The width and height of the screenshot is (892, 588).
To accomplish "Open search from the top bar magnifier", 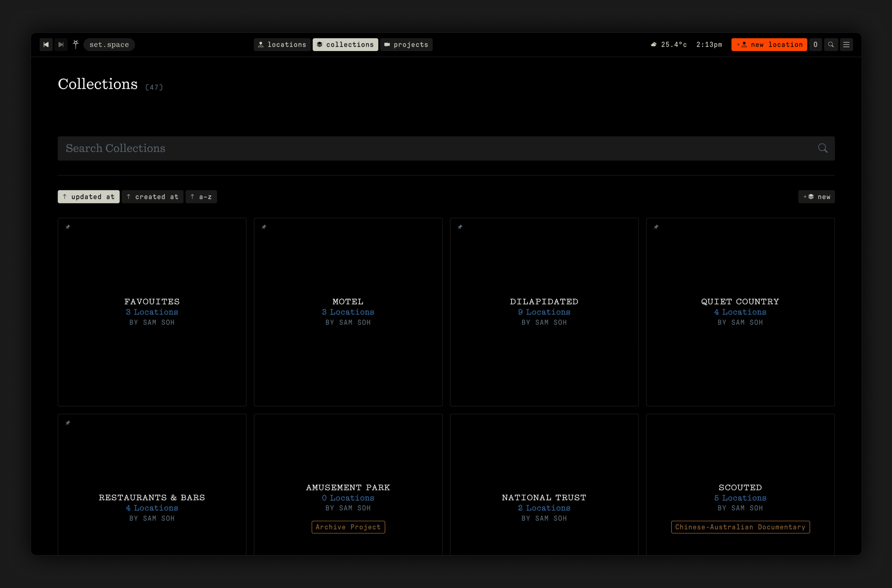I will (831, 45).
